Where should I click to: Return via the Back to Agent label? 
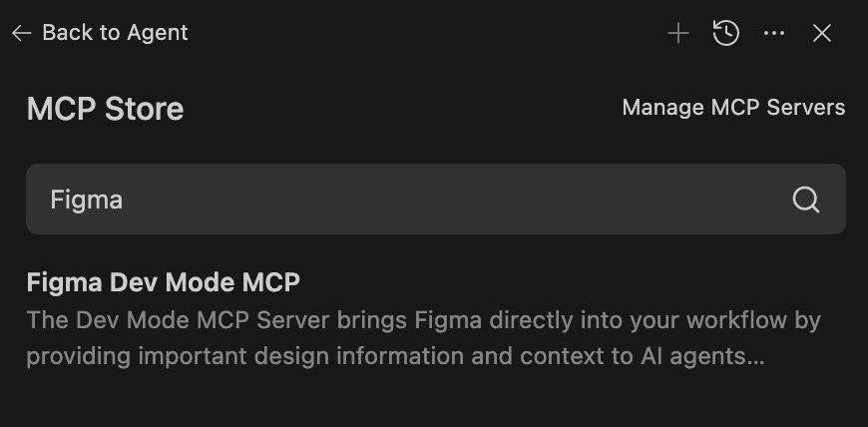(x=115, y=33)
